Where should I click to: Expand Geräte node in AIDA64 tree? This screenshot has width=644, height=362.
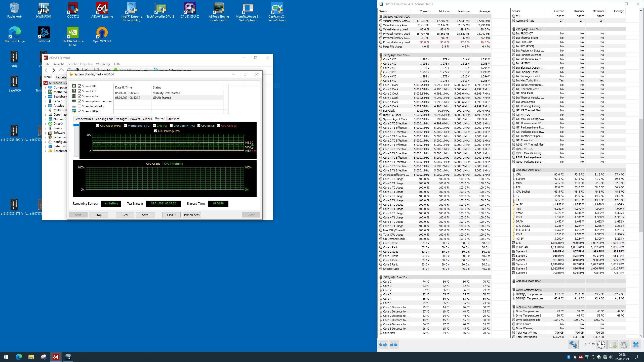coord(46,128)
